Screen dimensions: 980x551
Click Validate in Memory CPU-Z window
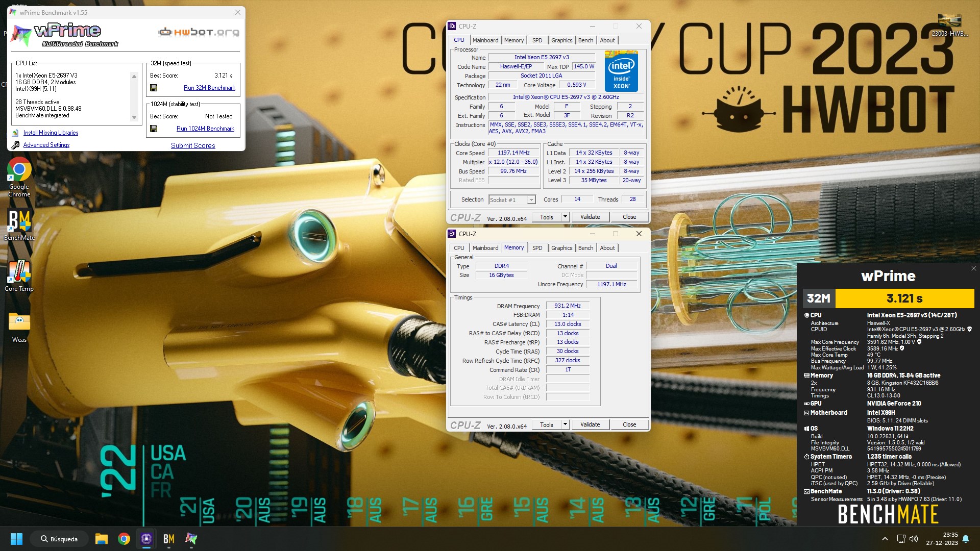(x=590, y=424)
